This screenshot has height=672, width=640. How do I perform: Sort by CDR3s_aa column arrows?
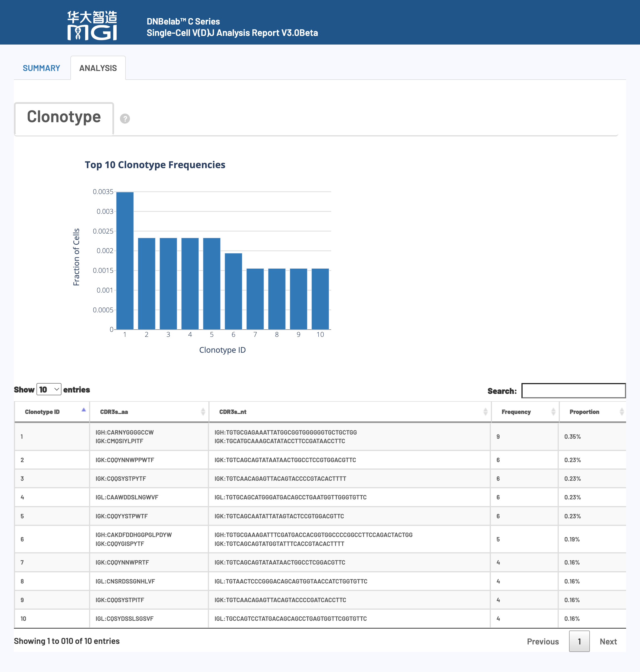(x=203, y=412)
